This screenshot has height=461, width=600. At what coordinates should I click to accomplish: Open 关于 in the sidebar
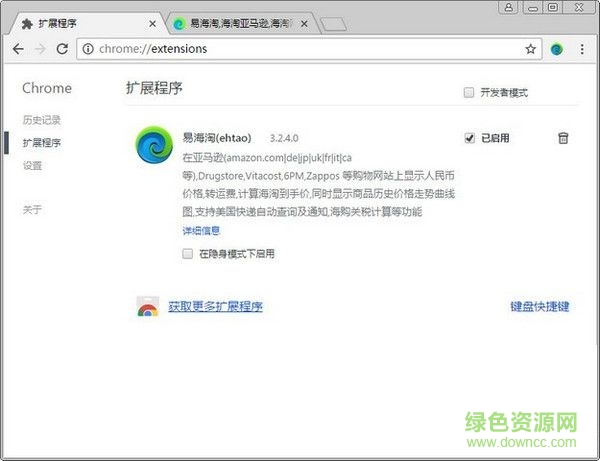pyautogui.click(x=33, y=210)
